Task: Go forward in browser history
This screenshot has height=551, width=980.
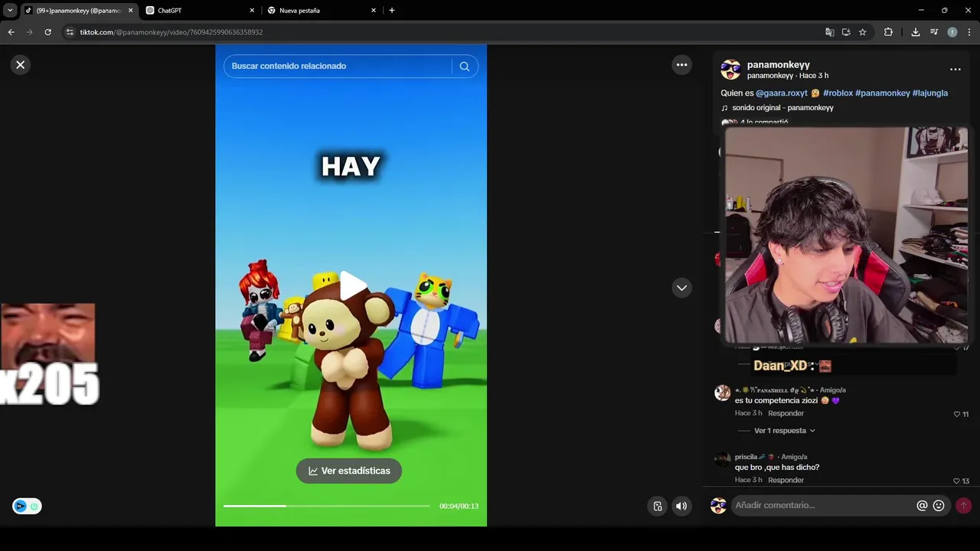Action: click(30, 32)
